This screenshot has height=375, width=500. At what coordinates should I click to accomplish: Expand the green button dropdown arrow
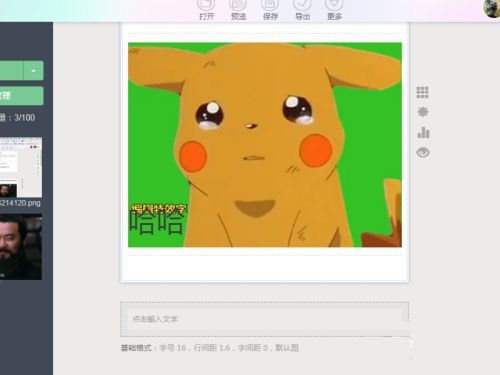click(x=33, y=71)
